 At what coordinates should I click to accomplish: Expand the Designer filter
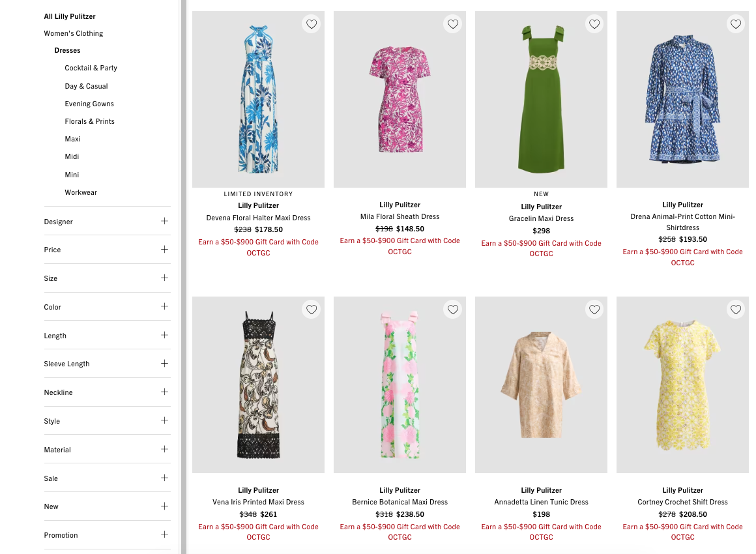pyautogui.click(x=107, y=222)
